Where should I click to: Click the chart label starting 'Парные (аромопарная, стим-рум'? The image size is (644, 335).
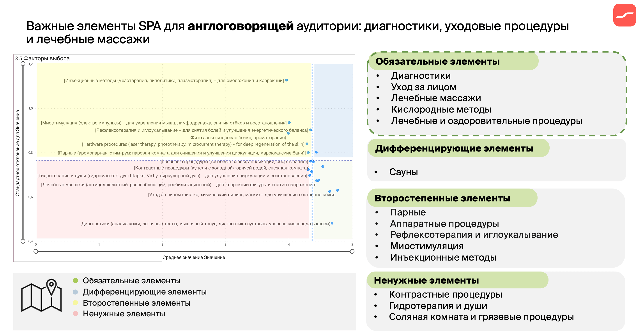(182, 153)
